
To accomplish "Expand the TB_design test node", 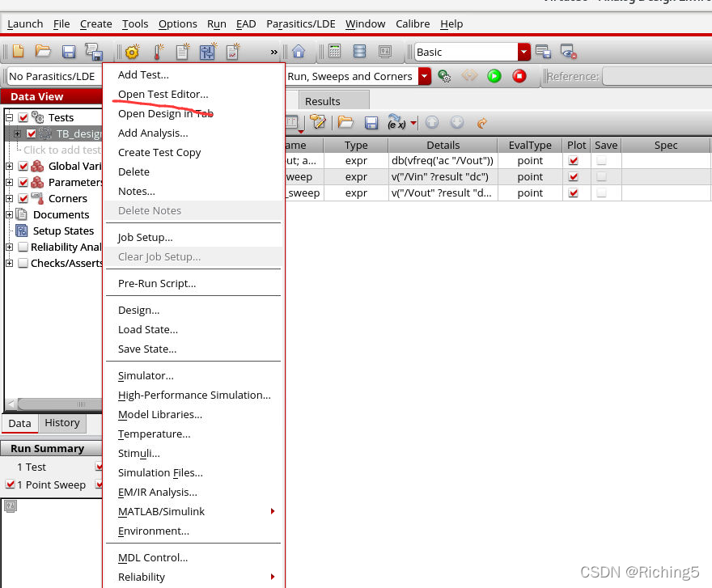I will pos(17,133).
